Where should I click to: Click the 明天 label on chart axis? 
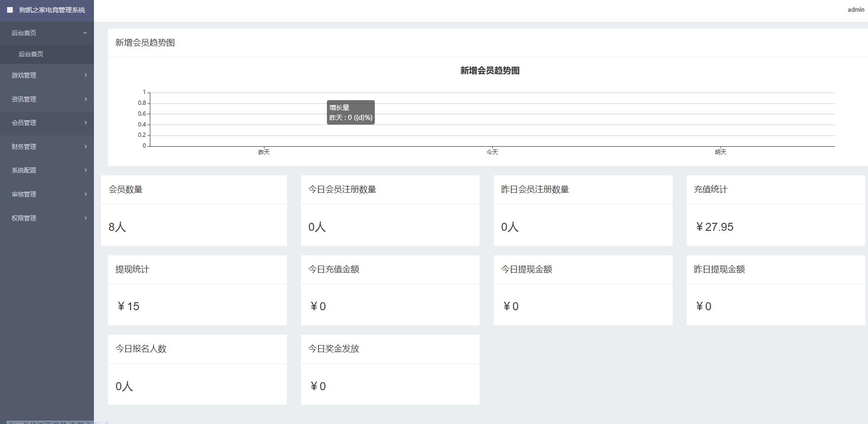[x=721, y=152]
